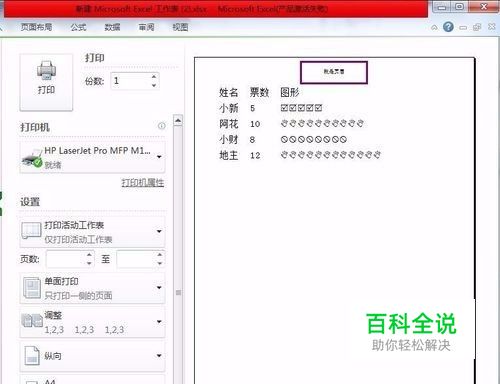The width and height of the screenshot is (500, 384).
Task: Open the Data (数据) ribbon tab
Action: tap(112, 27)
